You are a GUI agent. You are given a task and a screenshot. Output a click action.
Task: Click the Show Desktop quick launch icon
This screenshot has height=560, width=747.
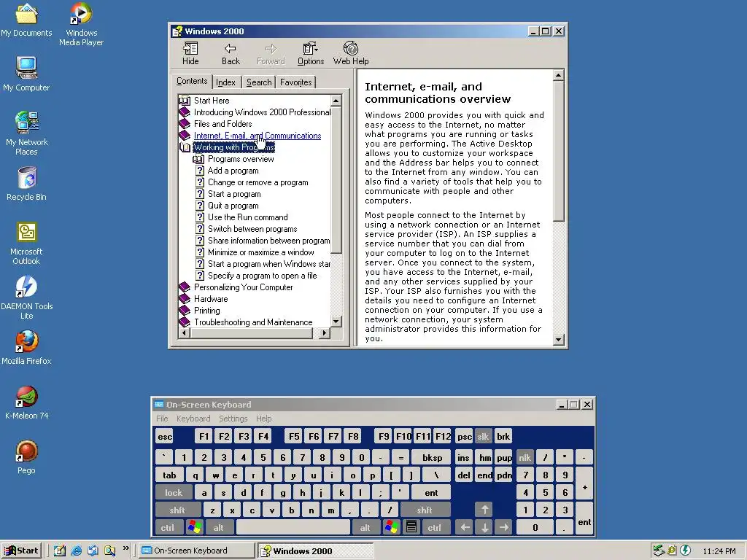pyautogui.click(x=60, y=551)
